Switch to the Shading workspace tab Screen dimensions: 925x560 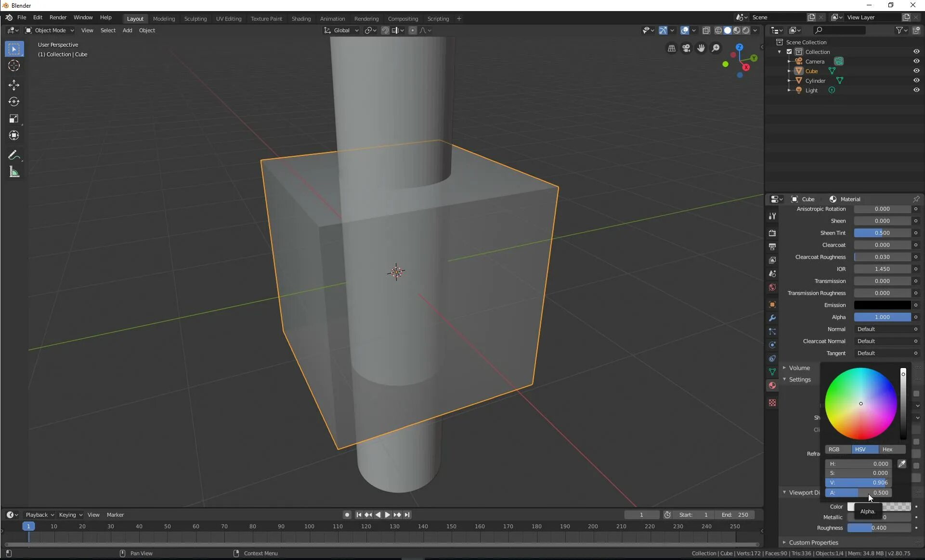coord(301,19)
